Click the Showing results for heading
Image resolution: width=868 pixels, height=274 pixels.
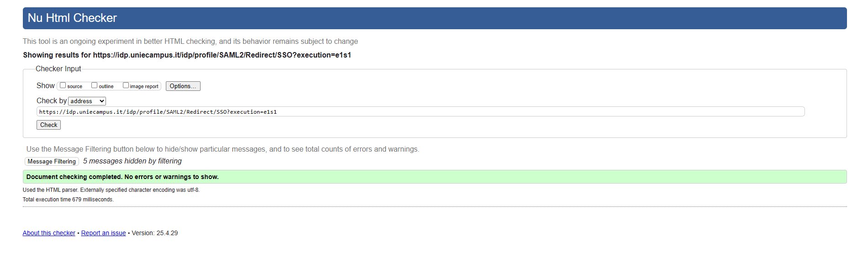187,55
